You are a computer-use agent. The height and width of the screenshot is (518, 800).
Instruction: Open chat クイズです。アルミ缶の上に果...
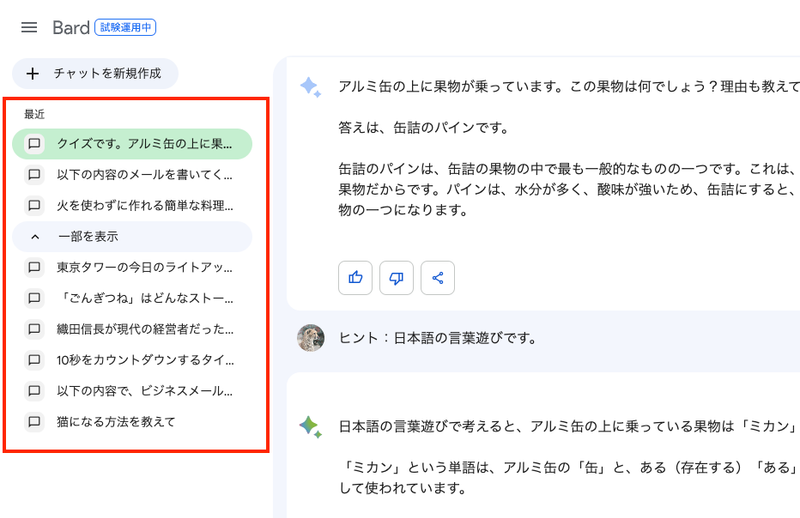tap(132, 144)
